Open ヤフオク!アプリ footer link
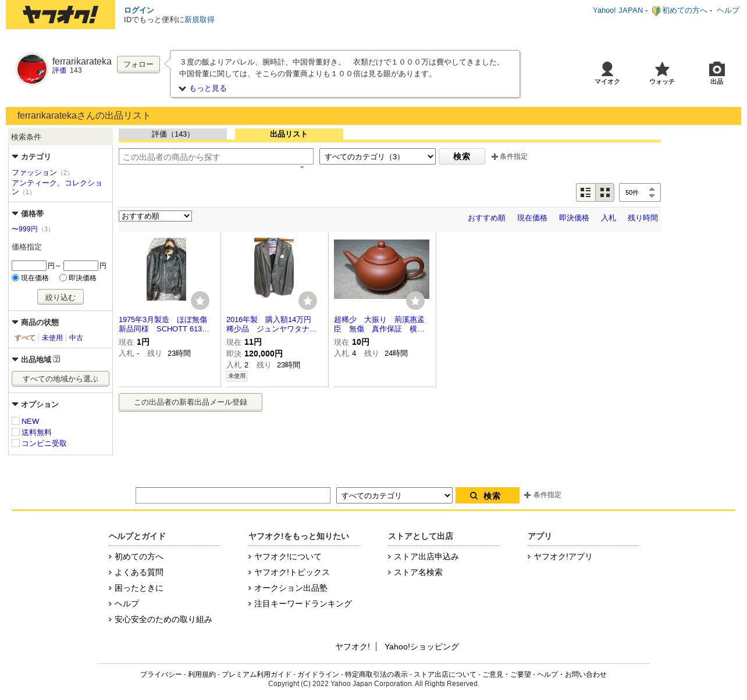Screen dimensions: 747x700 point(563,556)
